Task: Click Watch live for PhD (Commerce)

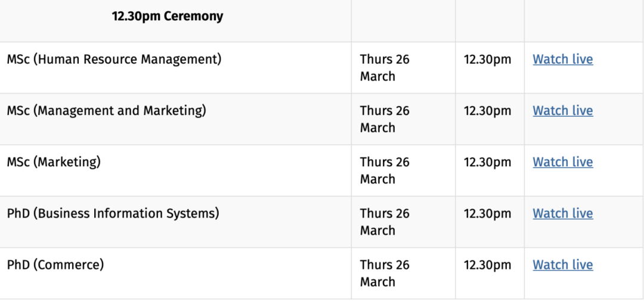Action: click(562, 265)
